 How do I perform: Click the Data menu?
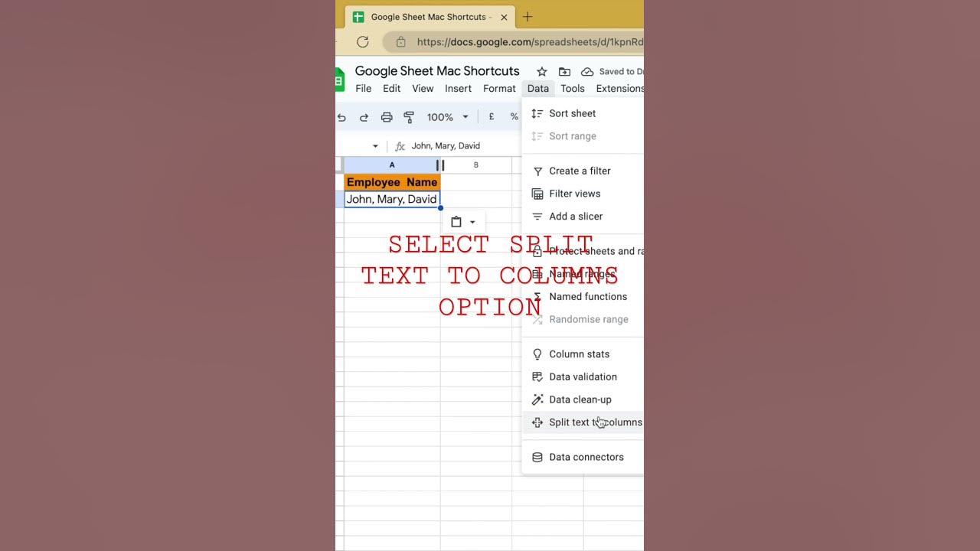(x=538, y=89)
